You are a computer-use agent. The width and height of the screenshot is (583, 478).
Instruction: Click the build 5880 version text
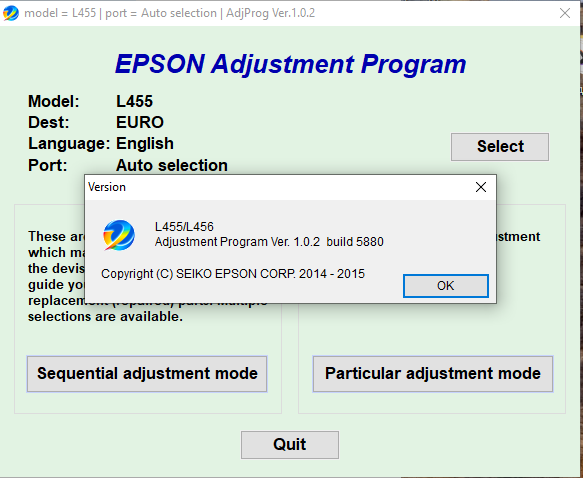coord(355,242)
